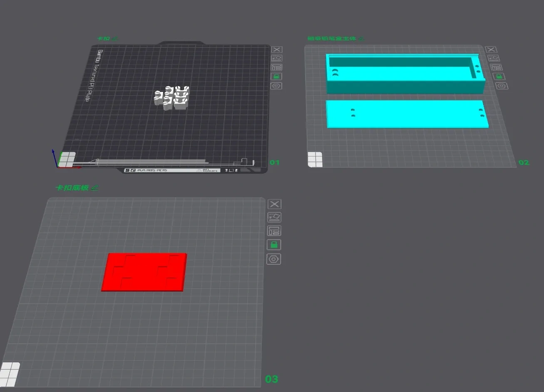This screenshot has height=392, width=544.
Task: Toggle the lock on plate 02
Action: 498,77
